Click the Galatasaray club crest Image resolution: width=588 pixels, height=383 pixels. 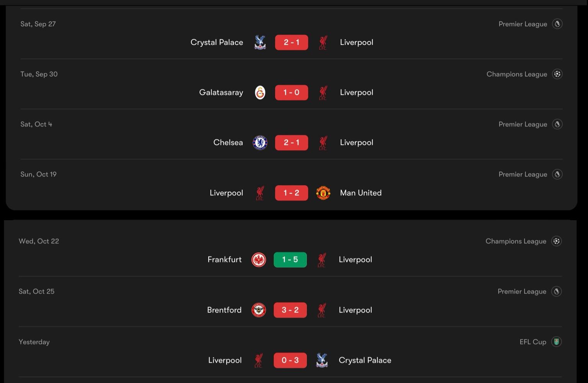tap(260, 93)
